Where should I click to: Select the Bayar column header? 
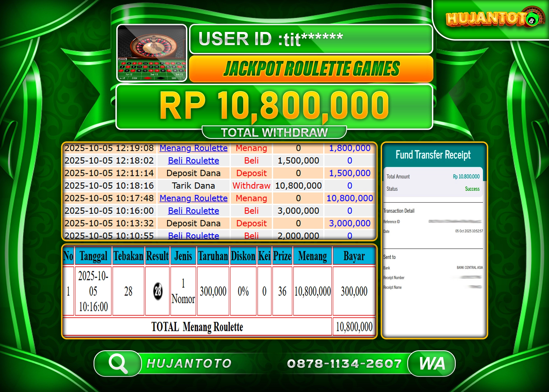[354, 255]
